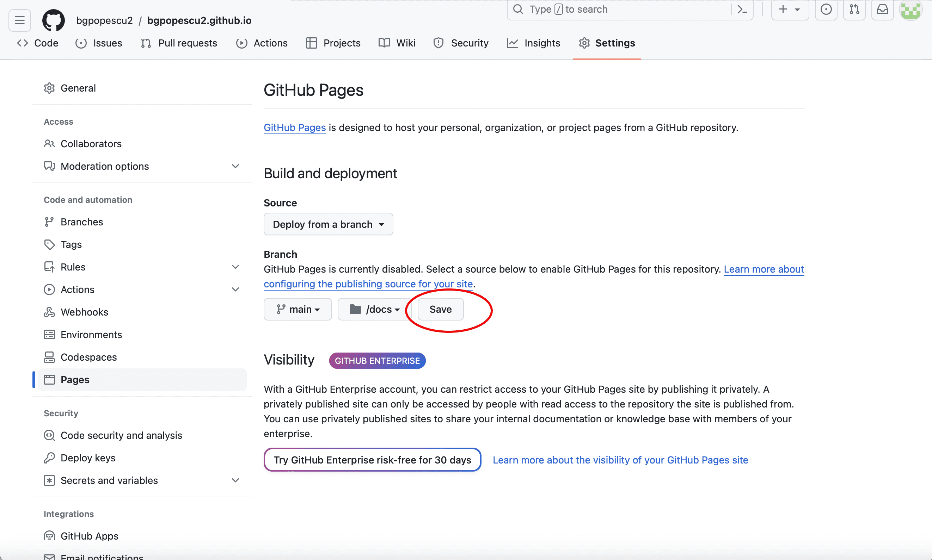Open the Deploy from a branch dropdown
This screenshot has width=932, height=560.
click(328, 225)
